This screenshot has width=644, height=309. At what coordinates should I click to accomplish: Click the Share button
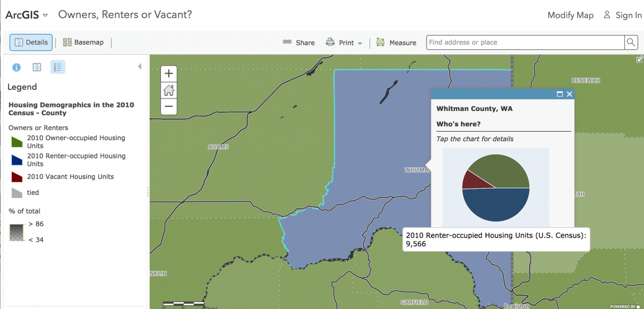tap(299, 43)
